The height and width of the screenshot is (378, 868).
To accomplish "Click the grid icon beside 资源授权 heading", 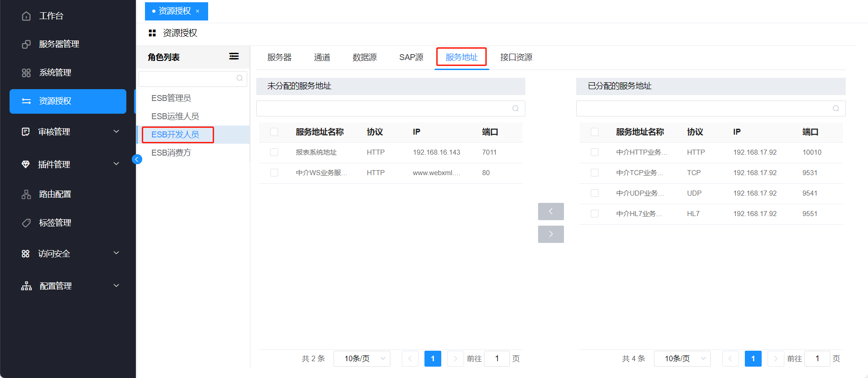I will click(x=152, y=33).
